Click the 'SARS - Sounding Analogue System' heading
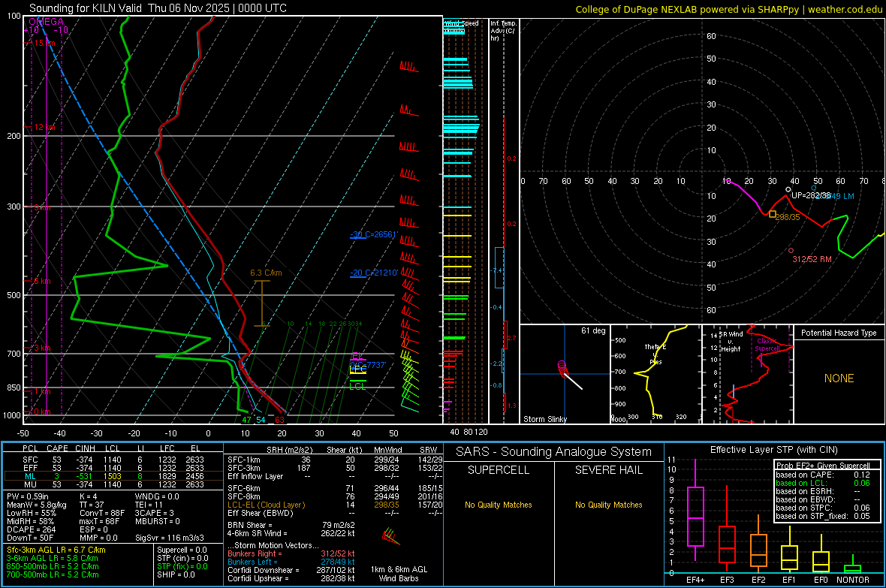Viewport: 886px width, 588px height. click(554, 452)
